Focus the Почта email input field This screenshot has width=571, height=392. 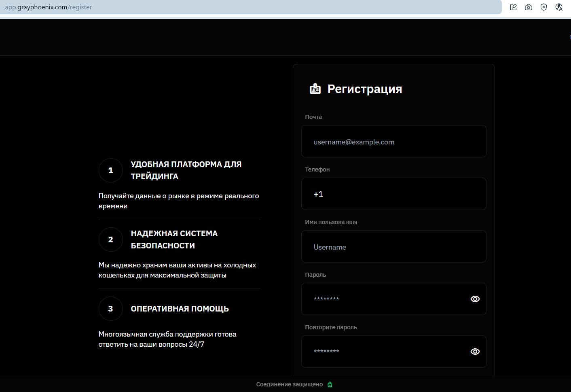click(x=393, y=142)
